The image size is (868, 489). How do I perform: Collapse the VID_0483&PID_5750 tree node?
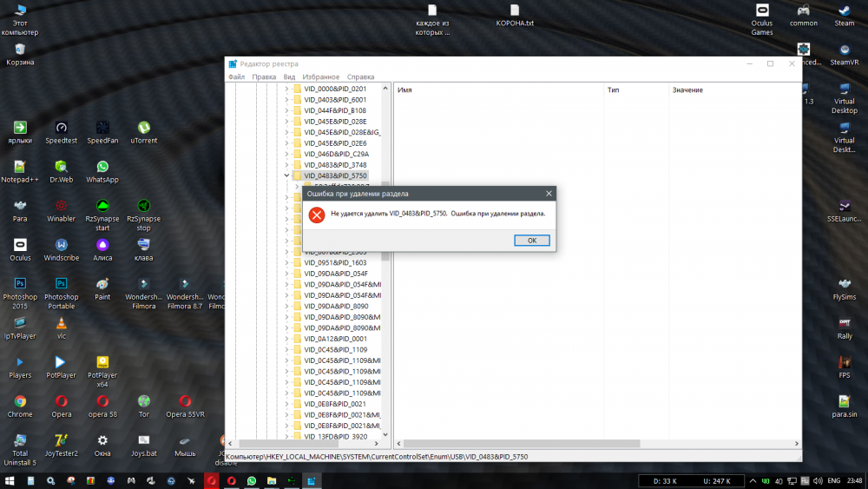(x=286, y=175)
